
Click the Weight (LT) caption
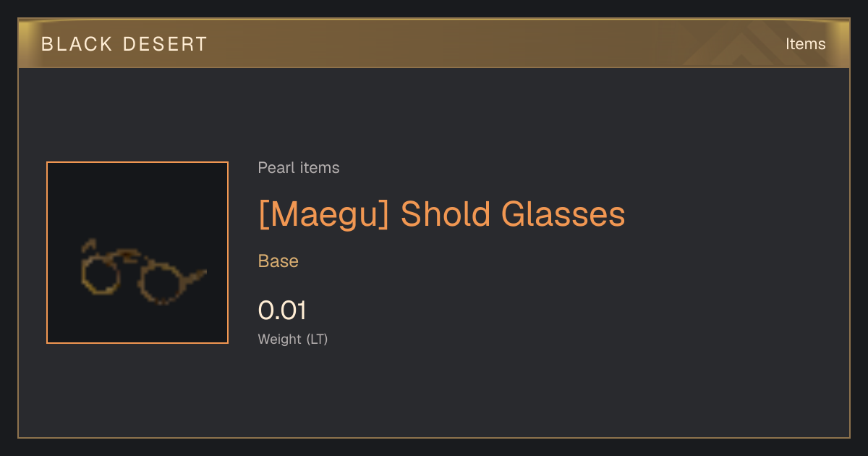pos(293,339)
